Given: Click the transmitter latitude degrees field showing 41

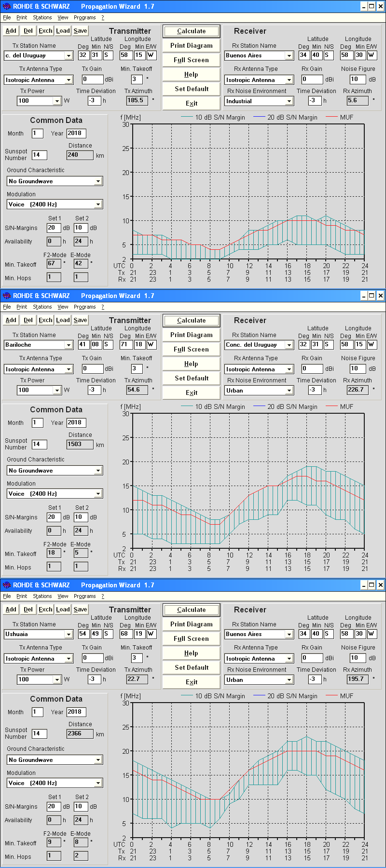Looking at the screenshot, I should coord(83,345).
